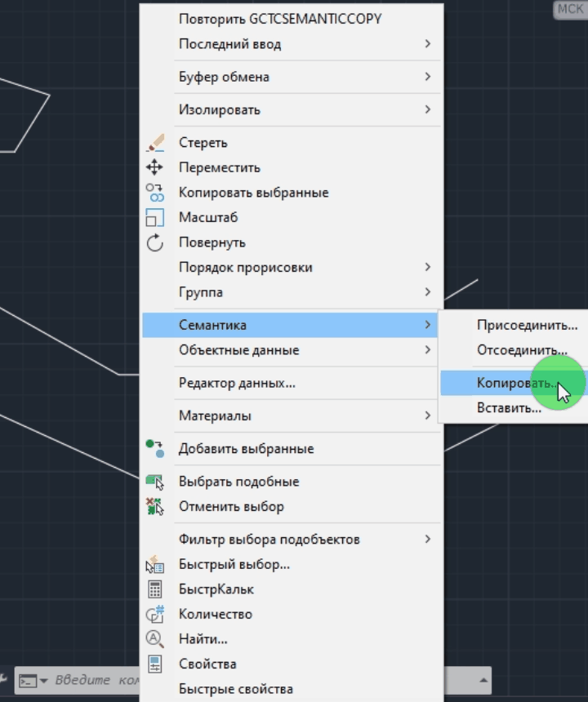Image resolution: width=588 pixels, height=702 pixels.
Task: Click the Erase (Стереть) eraser icon
Action: 155,143
